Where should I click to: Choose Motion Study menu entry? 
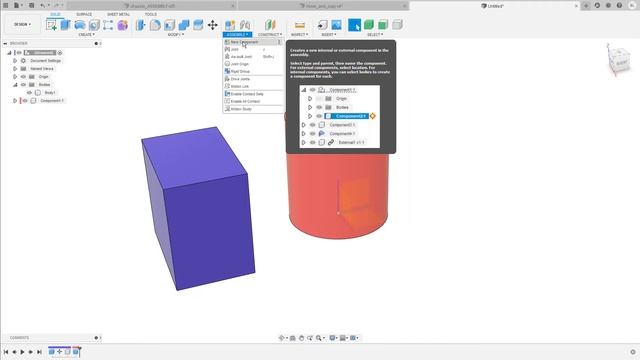[x=253, y=109]
